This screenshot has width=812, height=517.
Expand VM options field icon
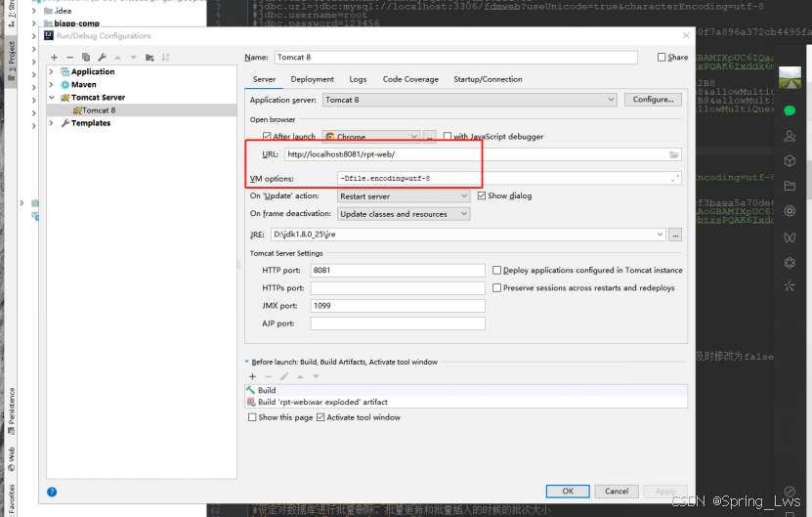coord(675,178)
